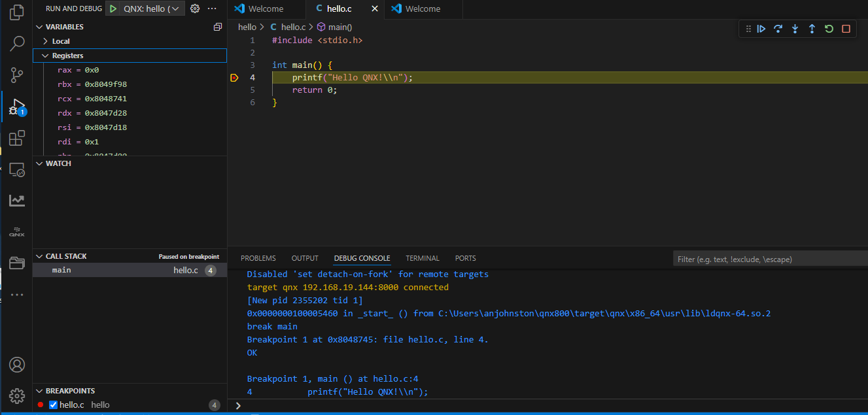This screenshot has height=415, width=868.
Task: Open the Manage gear menu
Action: pyautogui.click(x=17, y=396)
